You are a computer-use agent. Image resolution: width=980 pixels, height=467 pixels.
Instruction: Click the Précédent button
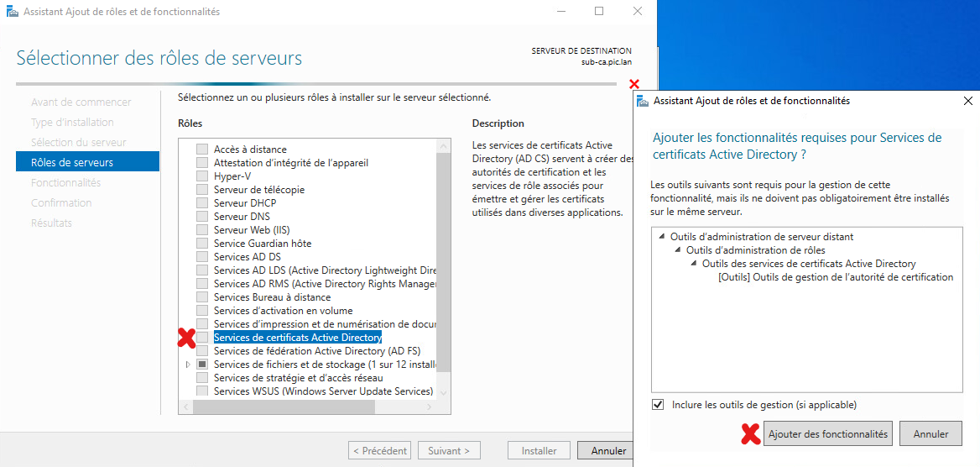coord(380,451)
